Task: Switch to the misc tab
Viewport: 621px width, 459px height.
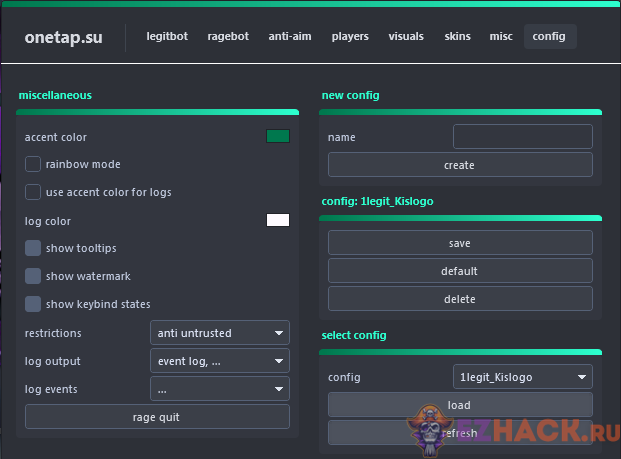Action: pyautogui.click(x=501, y=36)
